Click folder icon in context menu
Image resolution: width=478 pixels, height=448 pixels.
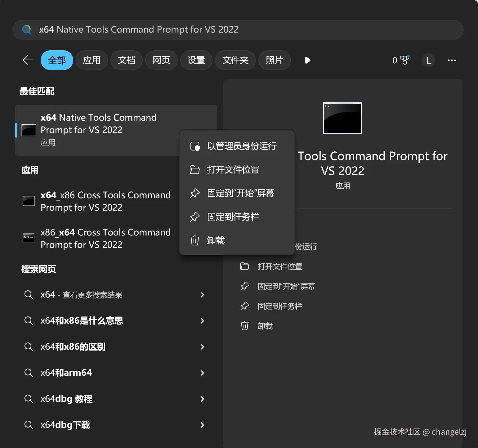coord(194,170)
